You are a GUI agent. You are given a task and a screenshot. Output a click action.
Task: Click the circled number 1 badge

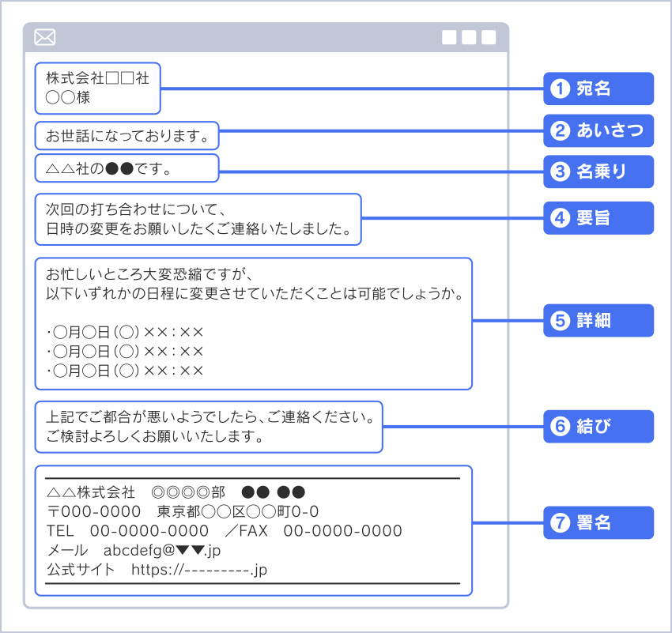(560, 89)
